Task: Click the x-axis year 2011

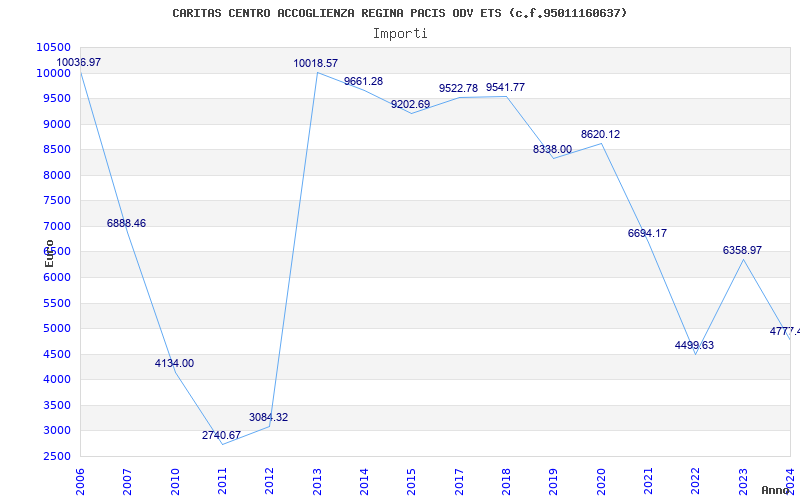Action: click(x=222, y=482)
